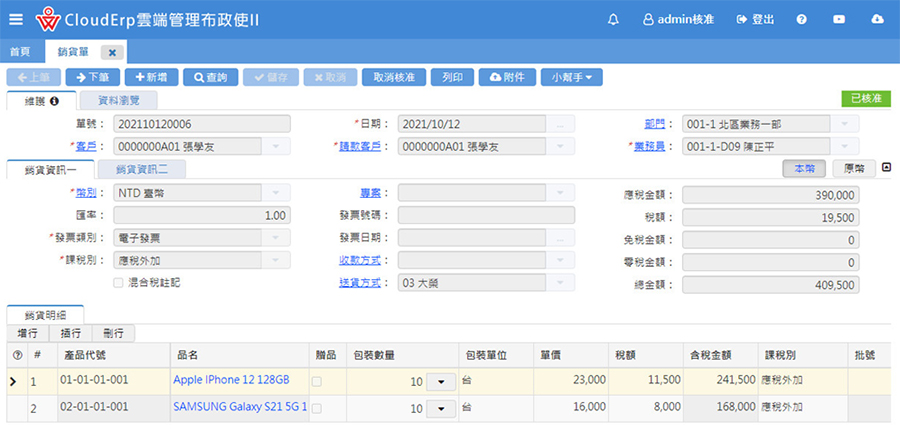
Task: Click the 增行 add row button
Action: tap(28, 333)
